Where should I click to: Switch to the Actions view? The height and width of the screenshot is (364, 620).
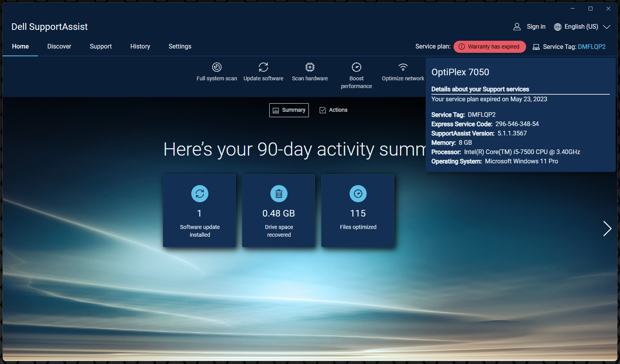coord(333,110)
